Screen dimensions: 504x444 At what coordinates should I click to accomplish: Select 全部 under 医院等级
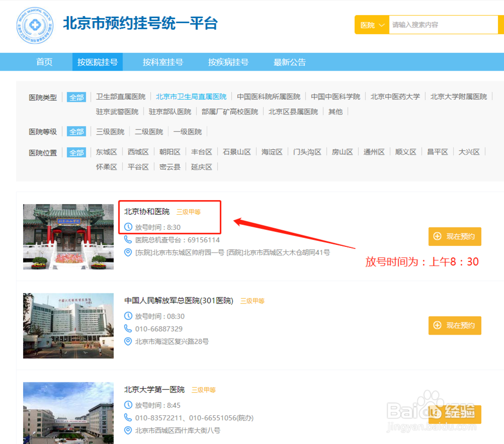click(77, 132)
